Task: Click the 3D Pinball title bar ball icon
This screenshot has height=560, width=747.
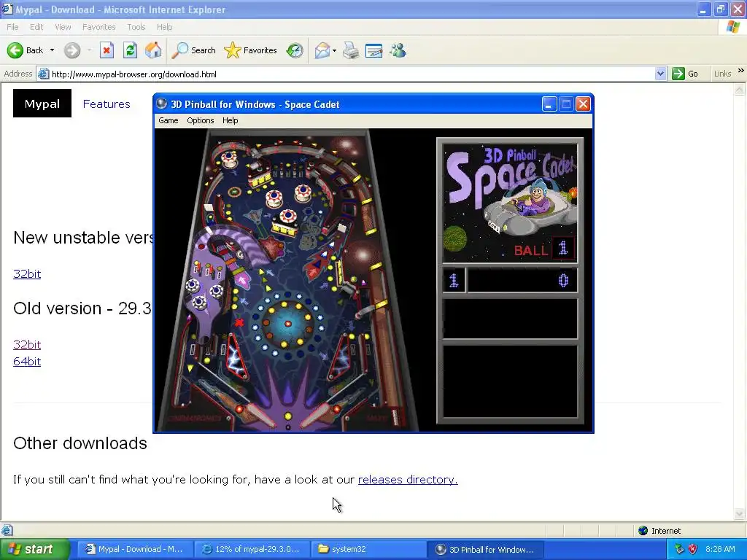Action: (x=162, y=104)
